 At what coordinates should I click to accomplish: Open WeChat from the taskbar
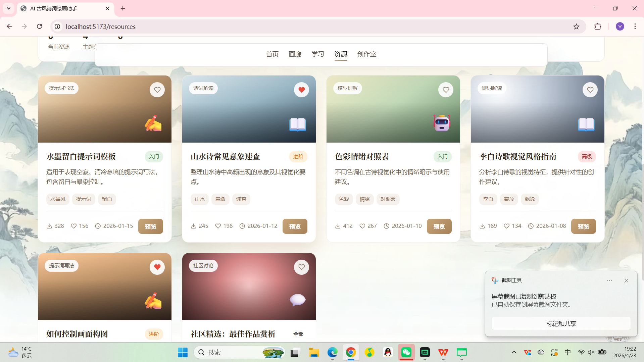point(406,352)
